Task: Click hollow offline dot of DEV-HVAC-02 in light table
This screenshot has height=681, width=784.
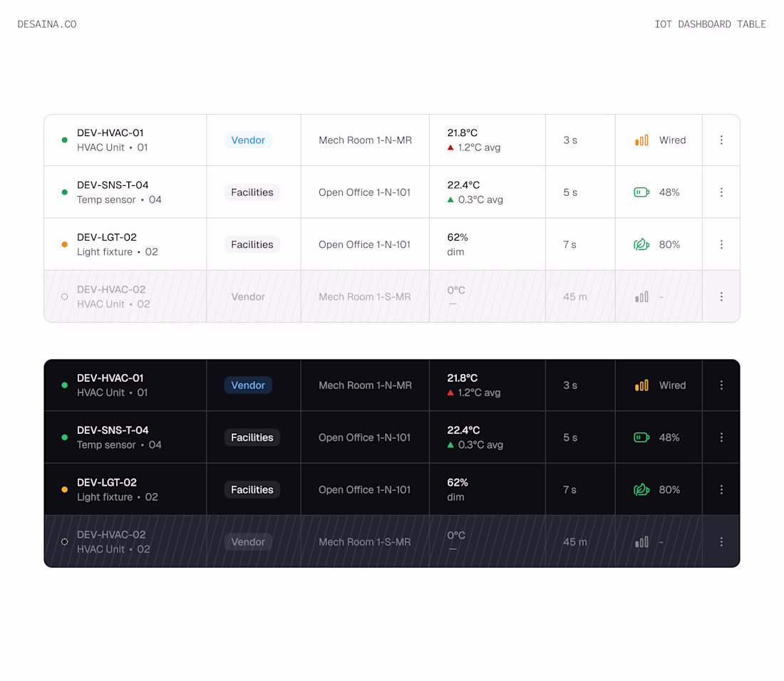Action: point(64,297)
